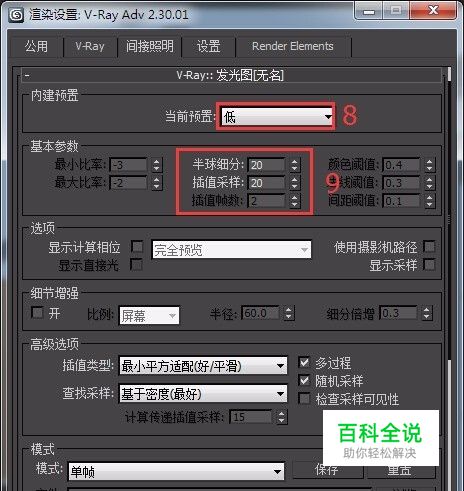Click the 最小比率 input field
Screen dimensions: 464x491
tap(129, 165)
